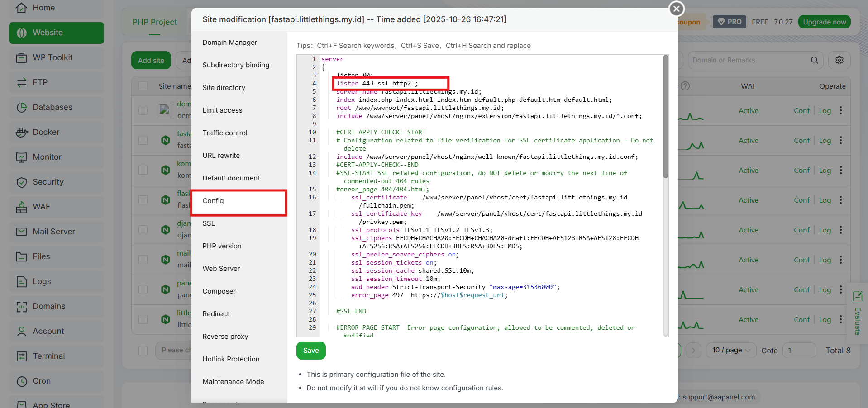Click the Account person icon
The image size is (868, 408).
coord(21,331)
